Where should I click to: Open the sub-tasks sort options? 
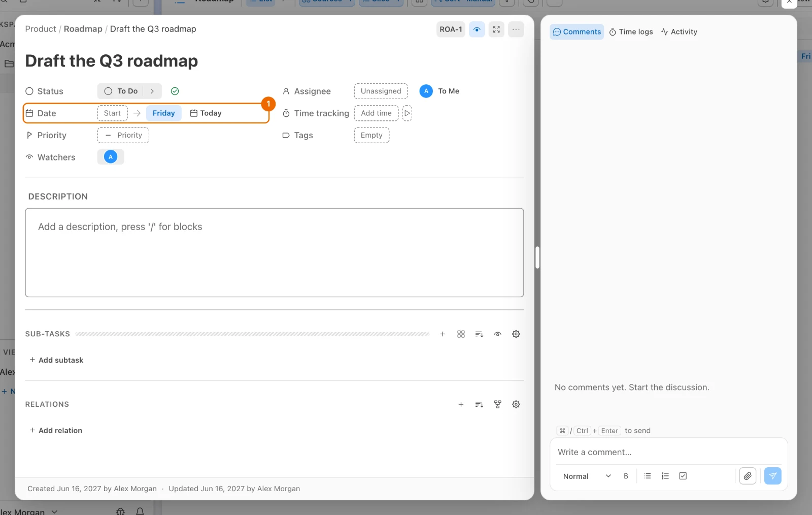tap(479, 334)
